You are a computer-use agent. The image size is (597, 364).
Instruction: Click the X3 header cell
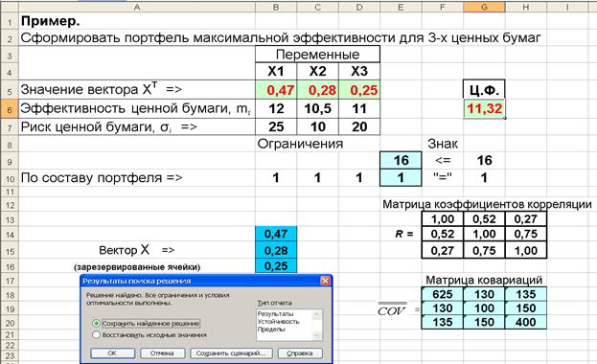pyautogui.click(x=359, y=71)
